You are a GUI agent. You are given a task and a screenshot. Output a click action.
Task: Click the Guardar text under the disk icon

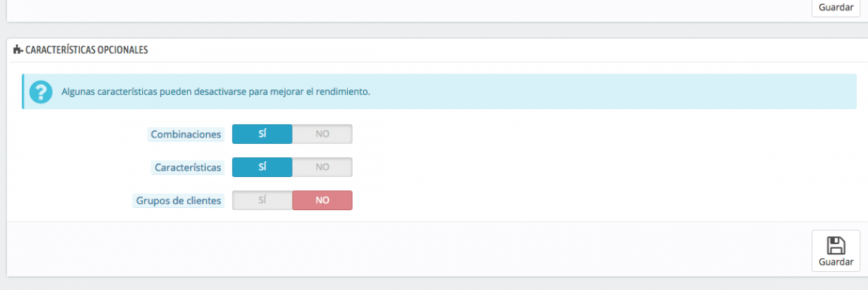pyautogui.click(x=836, y=262)
